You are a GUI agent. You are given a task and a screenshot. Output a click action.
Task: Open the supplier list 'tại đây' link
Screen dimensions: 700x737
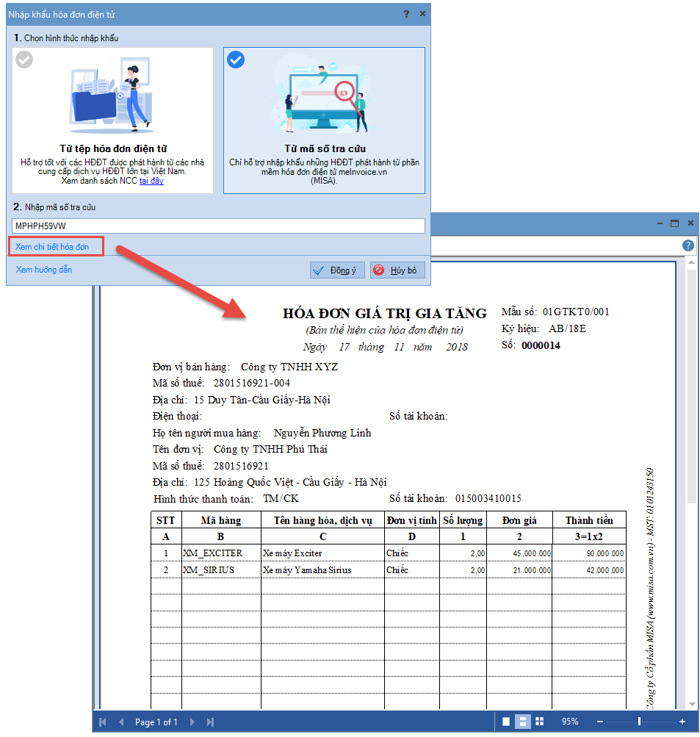151,181
